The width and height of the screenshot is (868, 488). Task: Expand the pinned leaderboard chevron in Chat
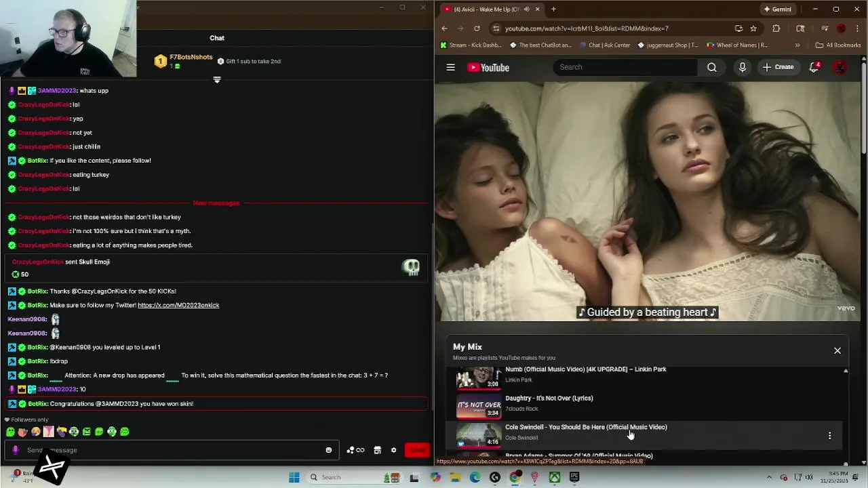pyautogui.click(x=217, y=80)
